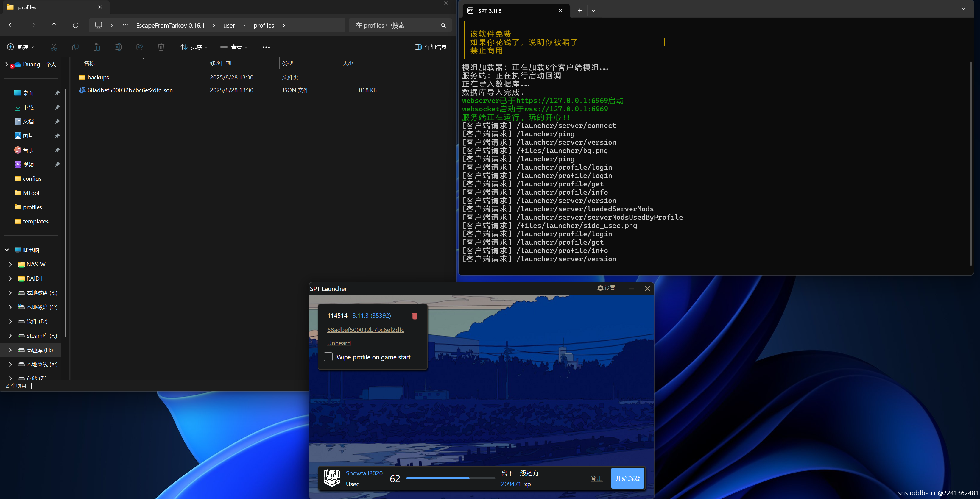This screenshot has height=499, width=980.
Task: Close the SPT 3.11.3 terminal tab
Action: [560, 11]
